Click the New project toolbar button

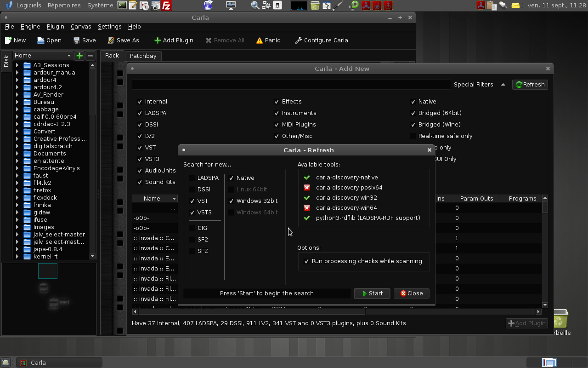click(x=16, y=40)
